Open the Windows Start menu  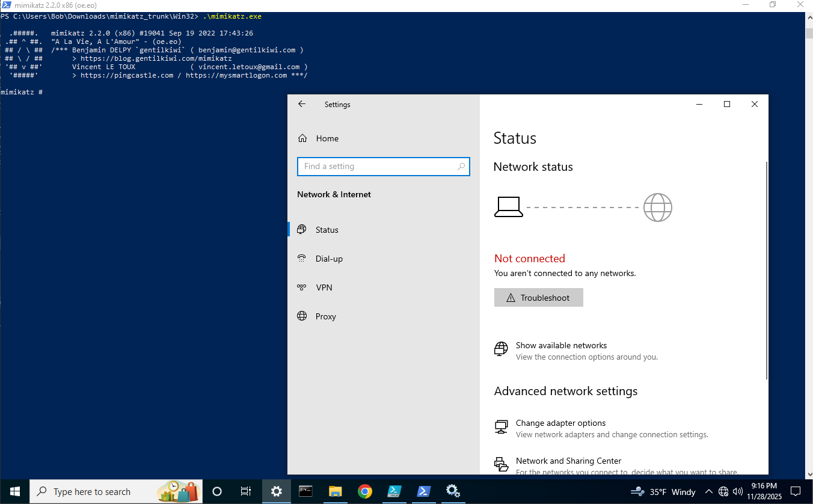[x=14, y=491]
